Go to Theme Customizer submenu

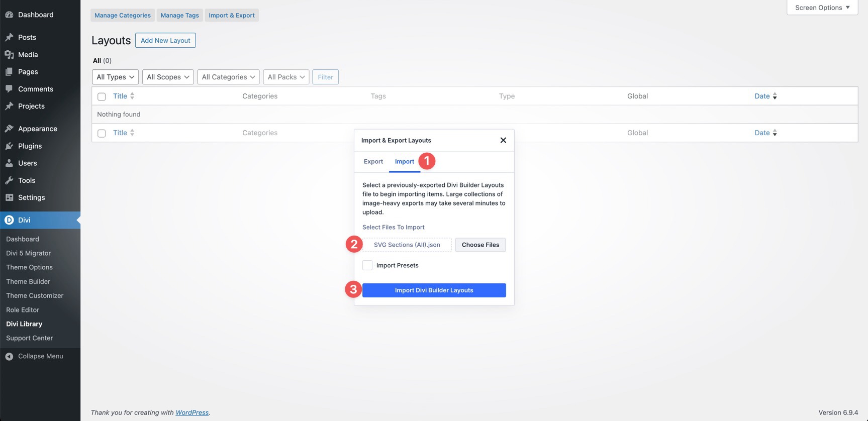coord(35,295)
